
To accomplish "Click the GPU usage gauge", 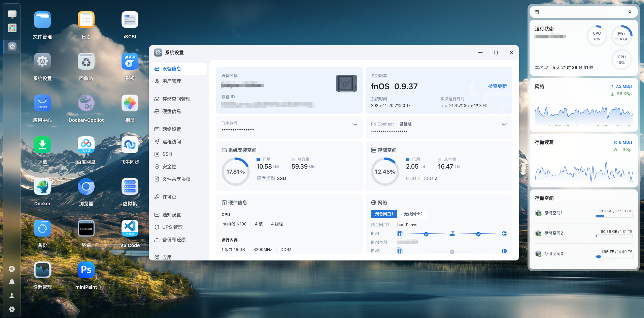I will (622, 60).
